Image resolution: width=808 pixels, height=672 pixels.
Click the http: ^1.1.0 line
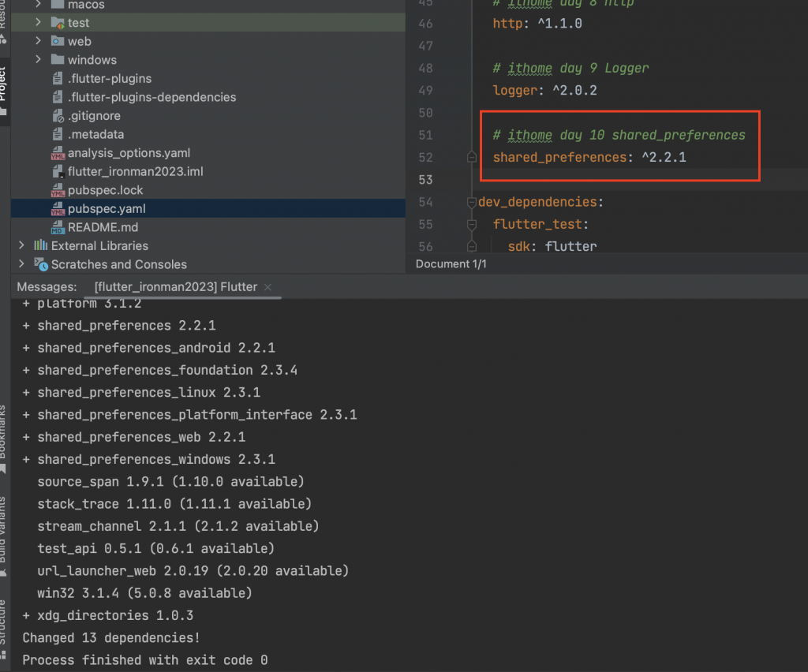pyautogui.click(x=537, y=23)
